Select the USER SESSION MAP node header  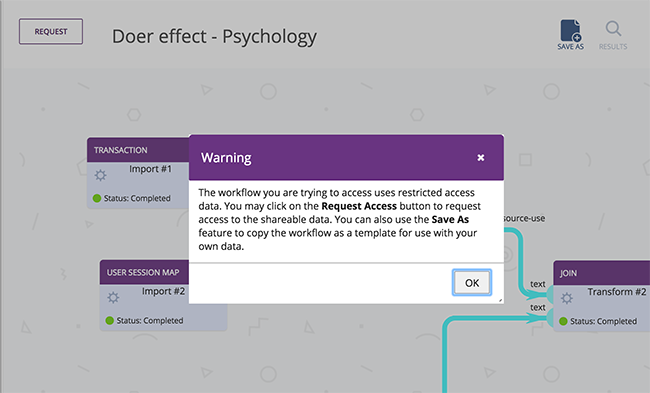click(x=144, y=272)
